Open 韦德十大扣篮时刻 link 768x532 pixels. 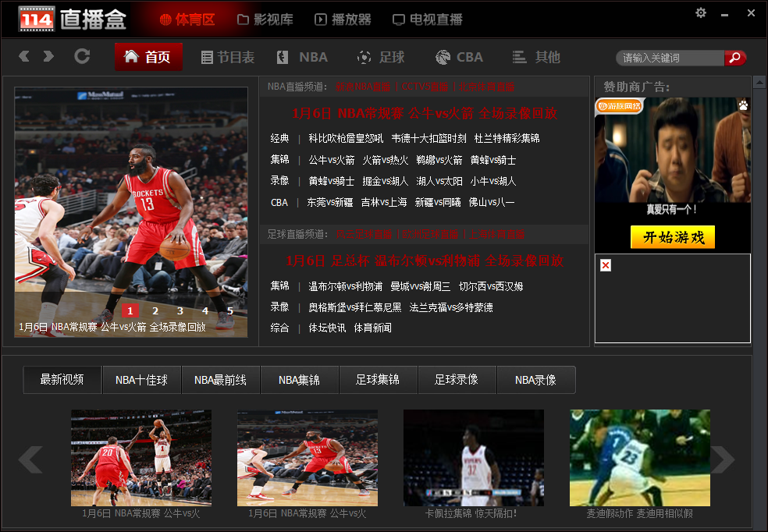click(428, 139)
